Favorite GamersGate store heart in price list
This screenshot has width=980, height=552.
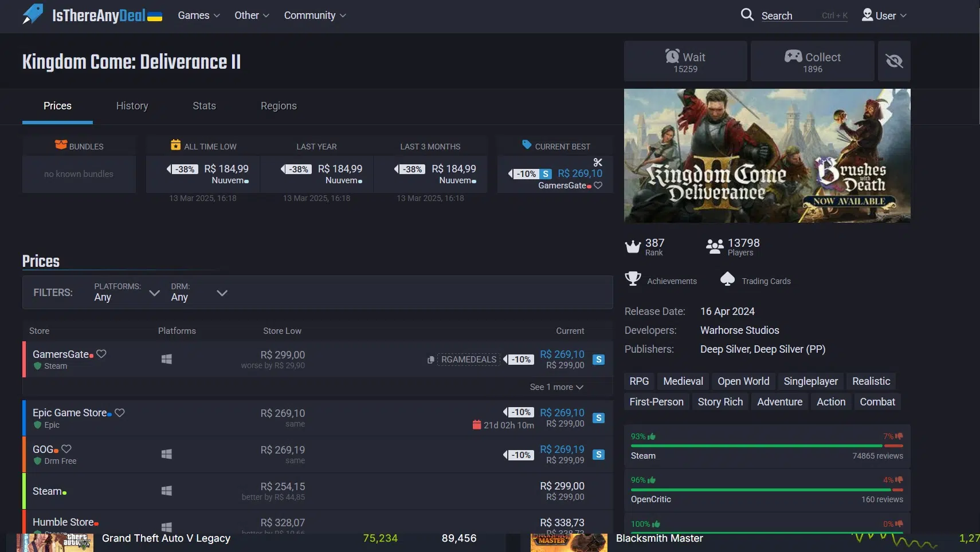(101, 354)
